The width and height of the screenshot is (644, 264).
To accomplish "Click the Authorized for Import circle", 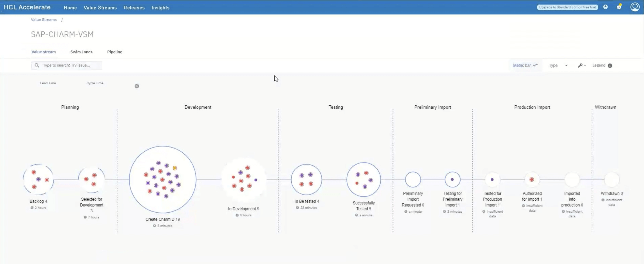I will tap(532, 179).
